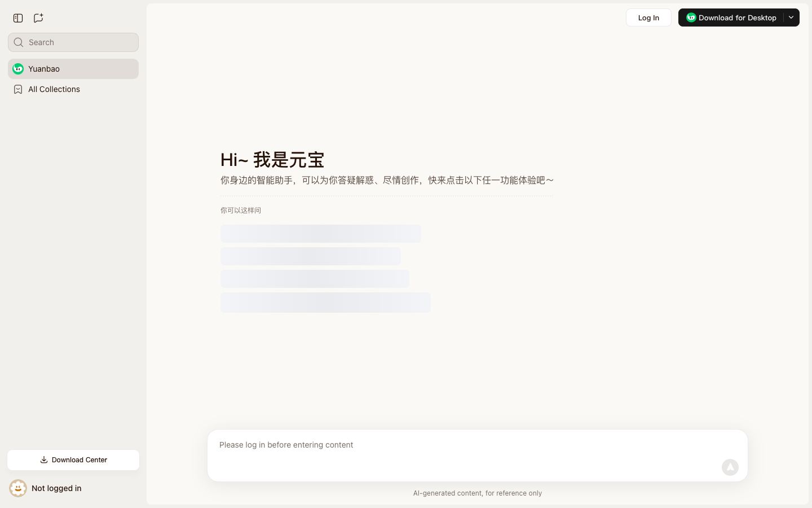This screenshot has width=812, height=508.
Task: Select the second loading suggestion placeholder
Action: [x=311, y=256]
